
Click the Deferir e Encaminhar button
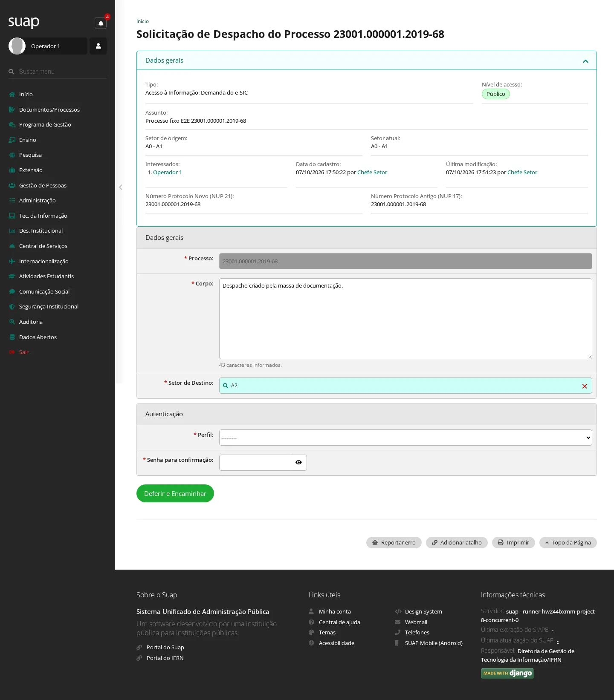[x=175, y=493]
